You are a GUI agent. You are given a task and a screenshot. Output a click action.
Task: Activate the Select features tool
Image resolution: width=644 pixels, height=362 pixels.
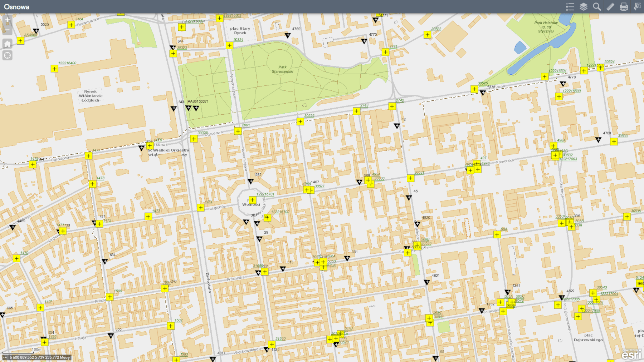[637, 7]
